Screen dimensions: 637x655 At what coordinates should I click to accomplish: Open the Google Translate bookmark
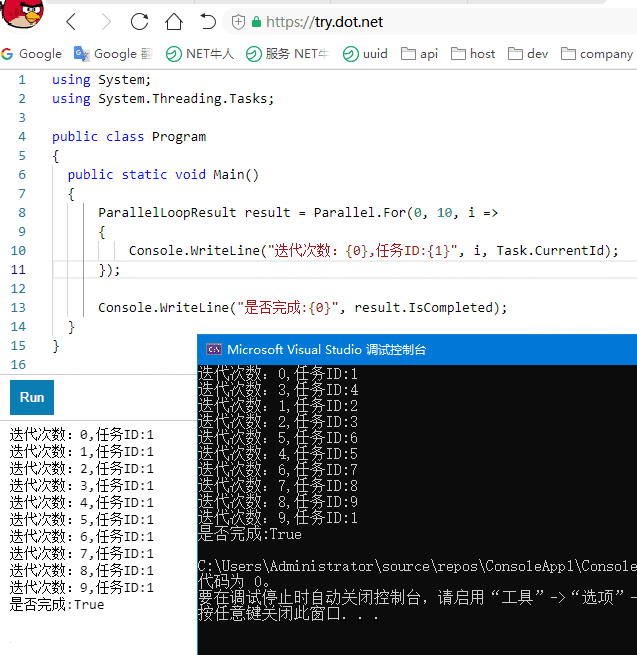point(114,54)
